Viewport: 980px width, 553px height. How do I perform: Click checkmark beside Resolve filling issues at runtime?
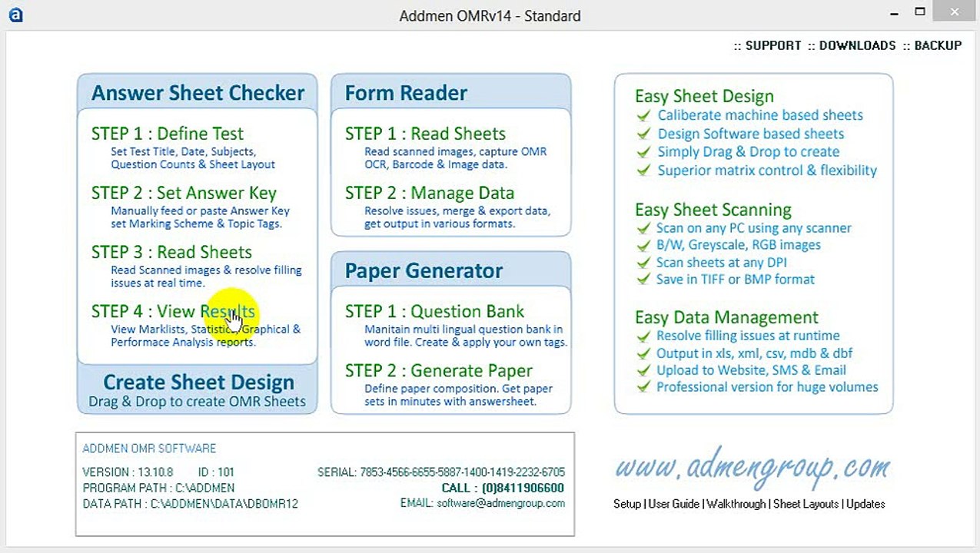pyautogui.click(x=643, y=336)
